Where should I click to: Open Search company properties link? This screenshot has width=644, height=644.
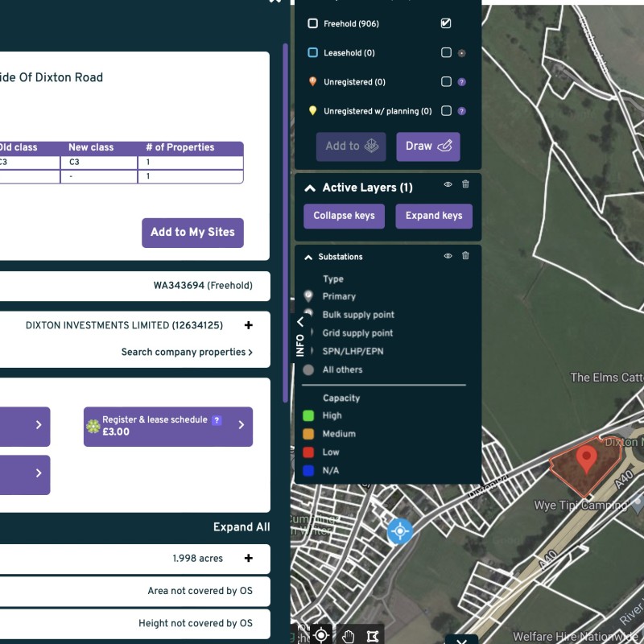[187, 352]
